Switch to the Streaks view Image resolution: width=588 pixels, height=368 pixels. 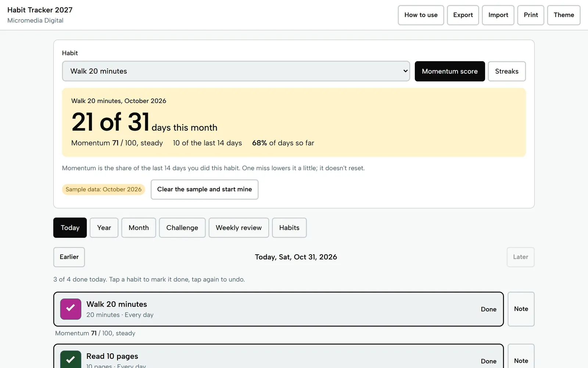point(507,71)
